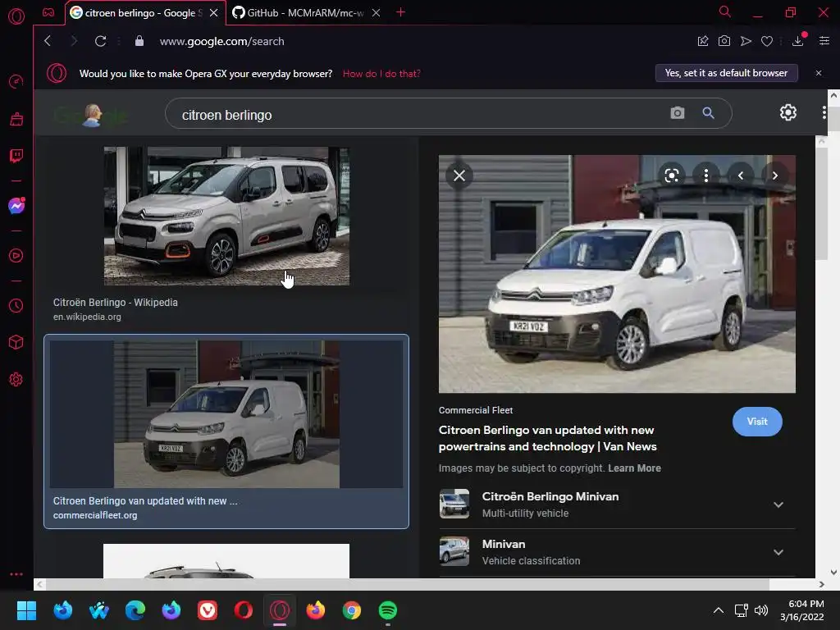Open the search tabs magnifier icon

coord(725,11)
